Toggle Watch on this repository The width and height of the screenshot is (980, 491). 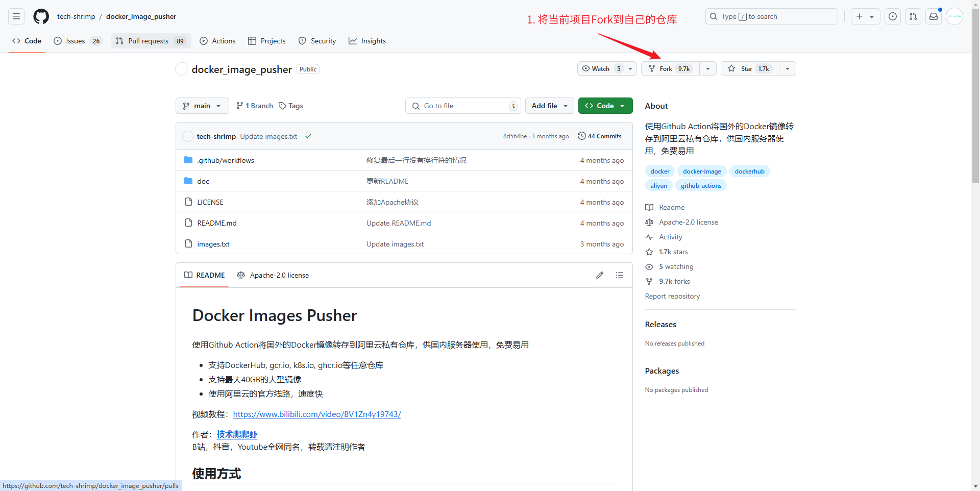point(601,68)
